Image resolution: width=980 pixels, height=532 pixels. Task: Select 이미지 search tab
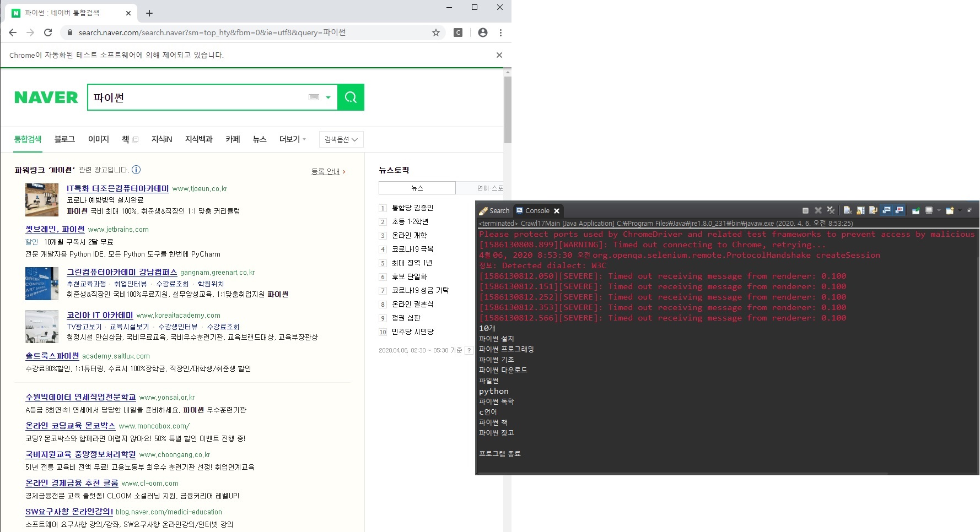[x=99, y=139]
